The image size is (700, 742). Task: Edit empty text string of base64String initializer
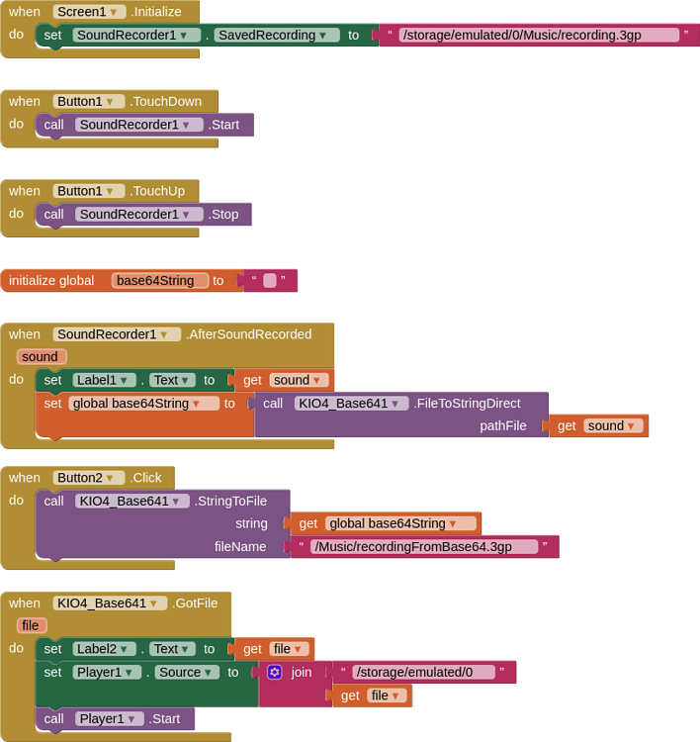[x=269, y=281]
